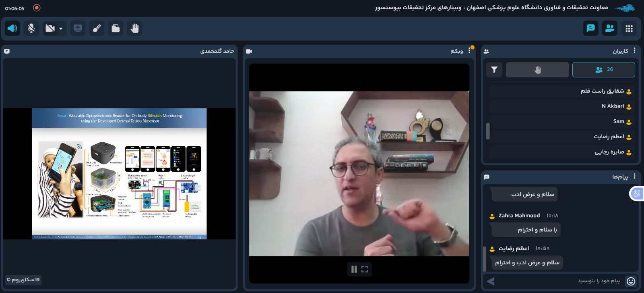Toggle the users panel button

click(x=610, y=28)
